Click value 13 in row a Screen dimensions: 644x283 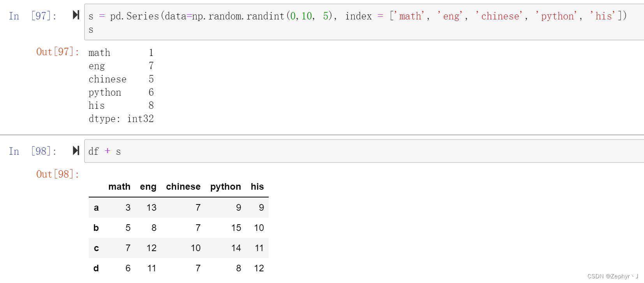click(151, 208)
